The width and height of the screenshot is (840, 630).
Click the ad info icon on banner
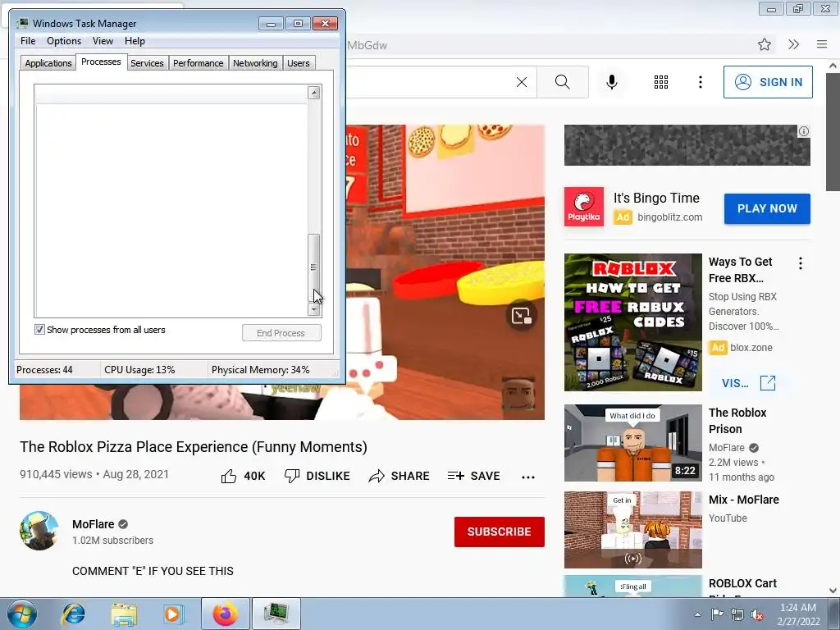point(804,131)
